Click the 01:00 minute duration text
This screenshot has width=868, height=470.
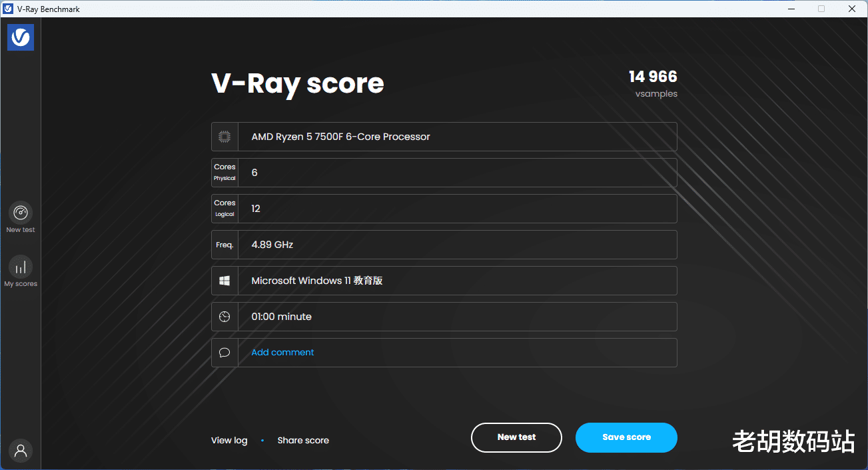[281, 317]
